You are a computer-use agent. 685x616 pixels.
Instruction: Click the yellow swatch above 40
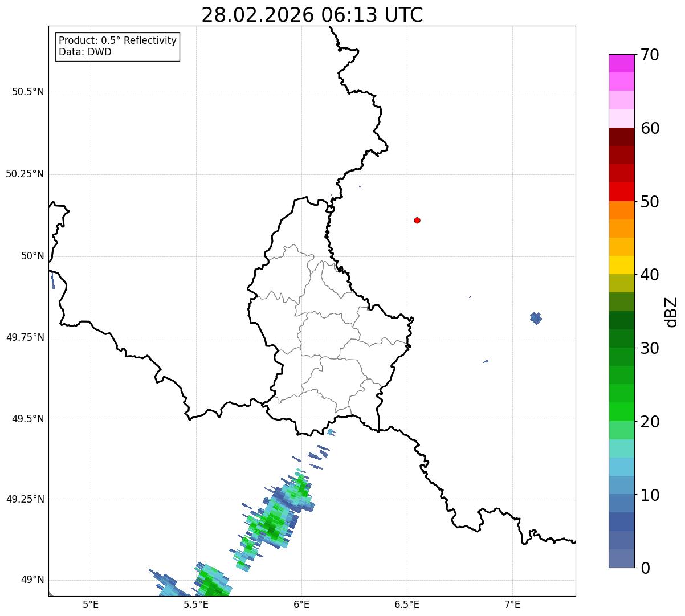click(621, 265)
